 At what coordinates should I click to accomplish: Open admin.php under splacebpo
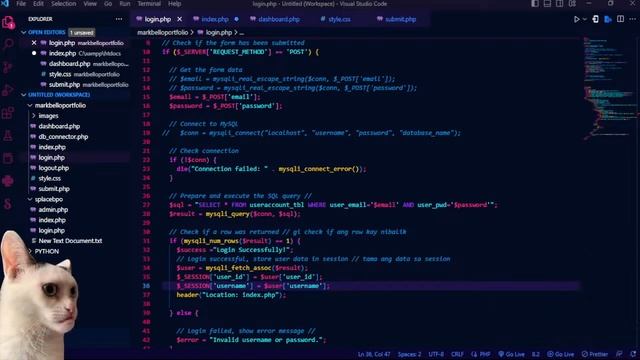tap(53, 209)
